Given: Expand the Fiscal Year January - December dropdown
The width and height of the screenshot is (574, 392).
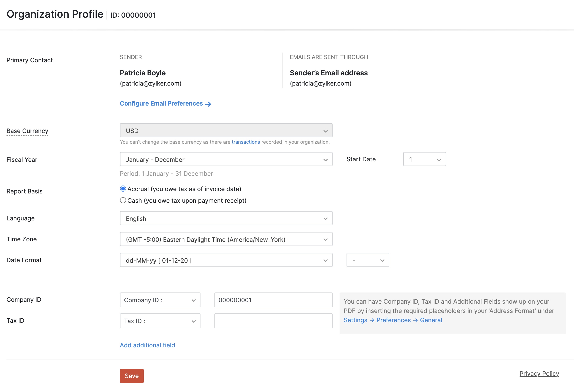Looking at the screenshot, I should coord(226,159).
